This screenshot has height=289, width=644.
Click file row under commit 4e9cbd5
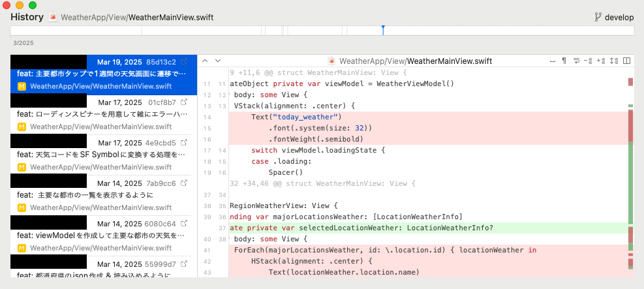pos(102,168)
